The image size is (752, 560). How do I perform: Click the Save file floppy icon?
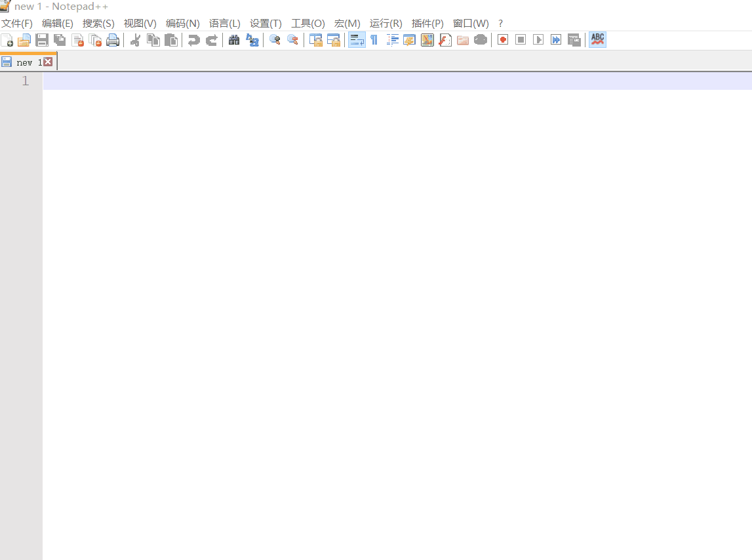tap(42, 40)
